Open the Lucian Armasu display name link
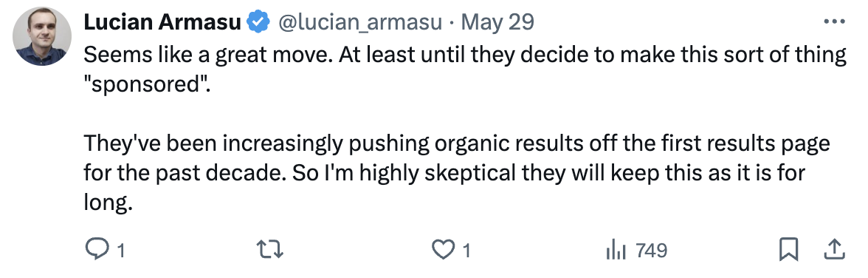 (162, 21)
